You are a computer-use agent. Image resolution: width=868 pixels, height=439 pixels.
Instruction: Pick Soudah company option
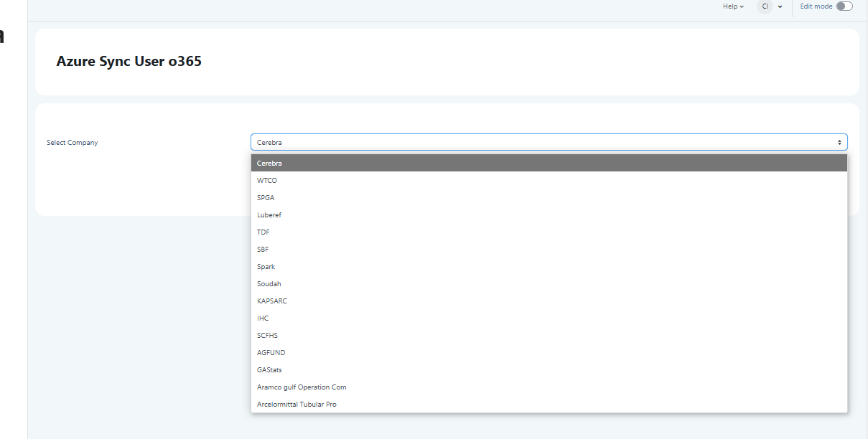(x=549, y=284)
